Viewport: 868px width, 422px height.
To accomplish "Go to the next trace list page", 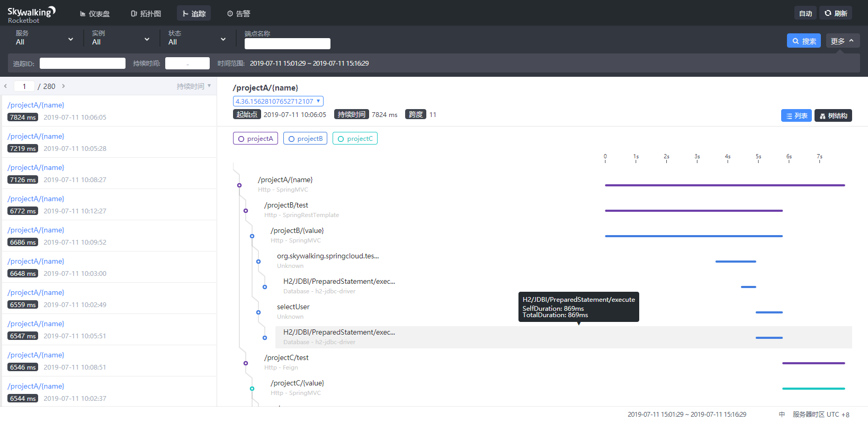I will coord(64,86).
